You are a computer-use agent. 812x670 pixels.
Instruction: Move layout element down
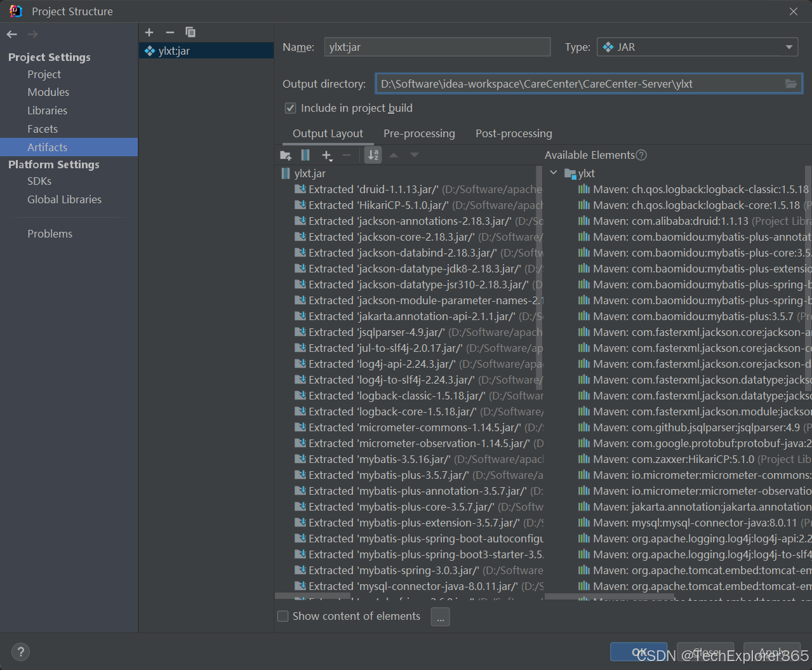pyautogui.click(x=415, y=155)
